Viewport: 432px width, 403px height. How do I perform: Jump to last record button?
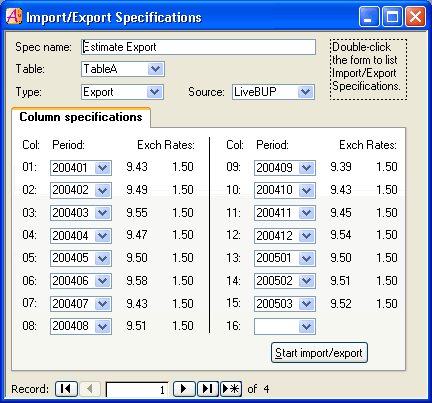208,389
